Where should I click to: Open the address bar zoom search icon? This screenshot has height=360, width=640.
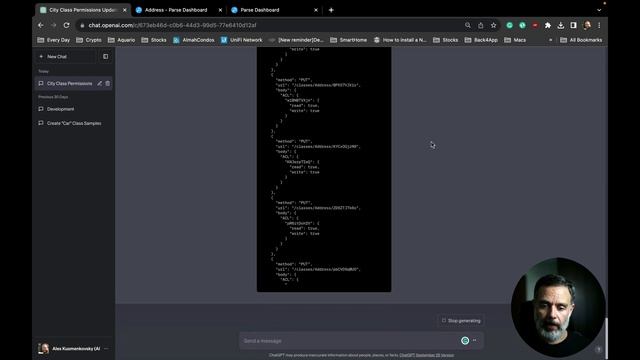point(468,25)
